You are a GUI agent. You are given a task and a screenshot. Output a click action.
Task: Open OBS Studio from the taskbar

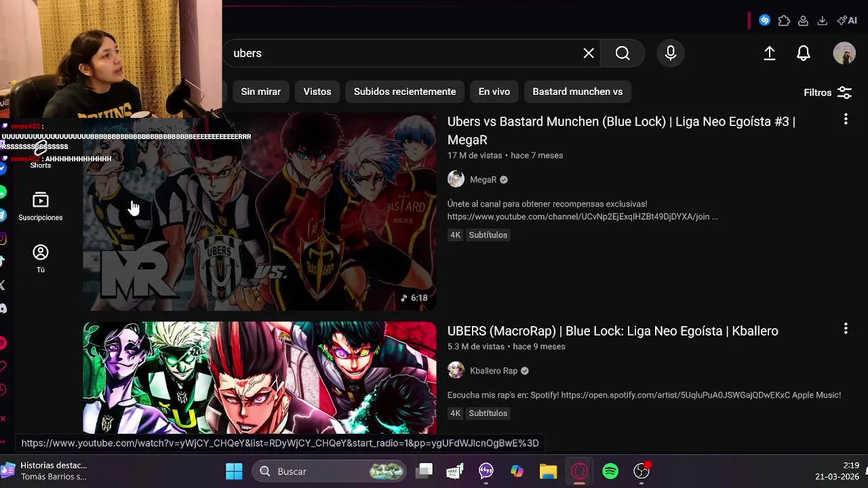pos(642,472)
